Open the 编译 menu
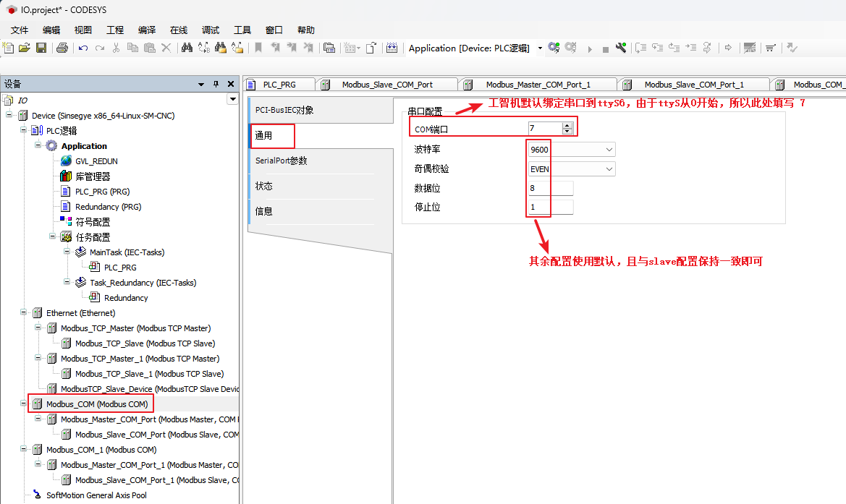846x504 pixels. coord(147,30)
